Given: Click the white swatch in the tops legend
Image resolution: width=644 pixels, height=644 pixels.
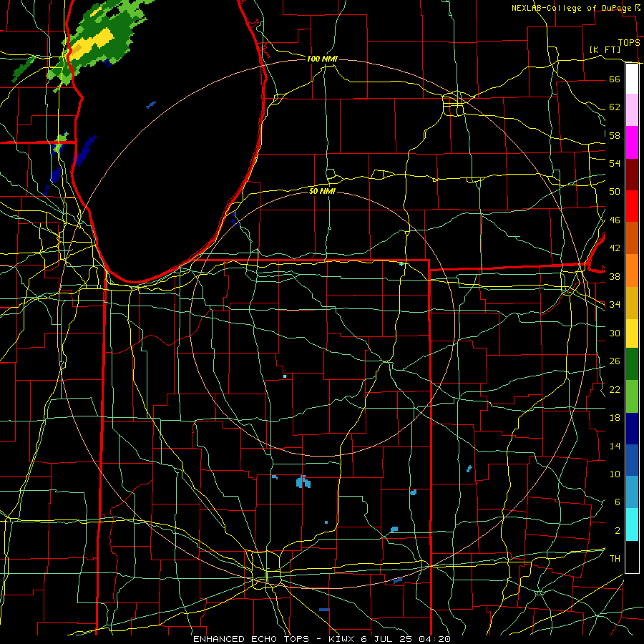Looking at the screenshot, I should coord(632,79).
